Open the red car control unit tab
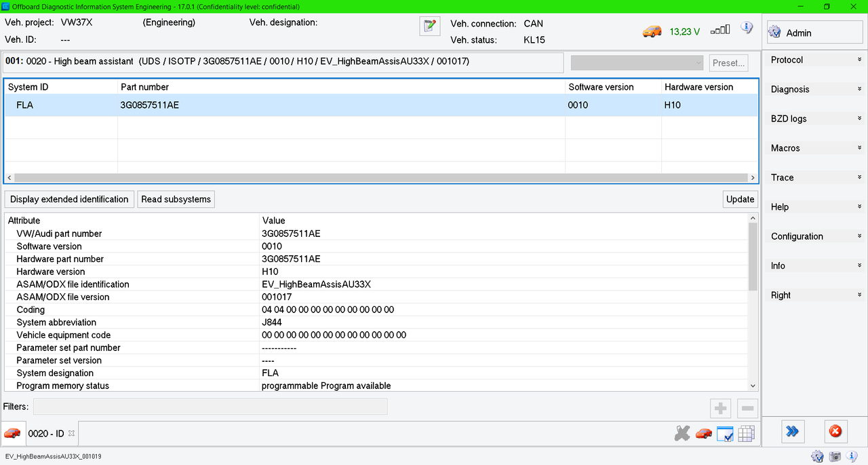868x465 pixels. [x=12, y=433]
